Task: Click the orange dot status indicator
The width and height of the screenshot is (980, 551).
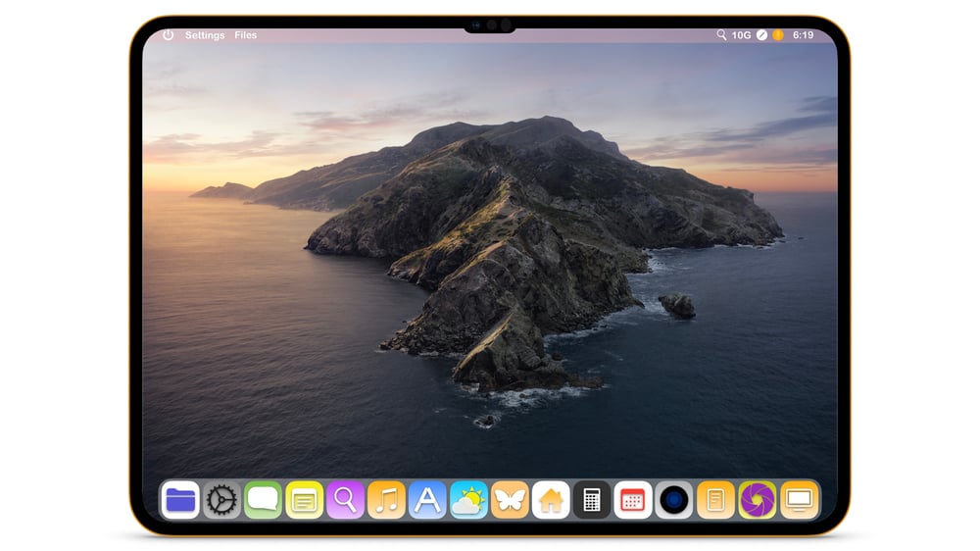Action: [778, 35]
